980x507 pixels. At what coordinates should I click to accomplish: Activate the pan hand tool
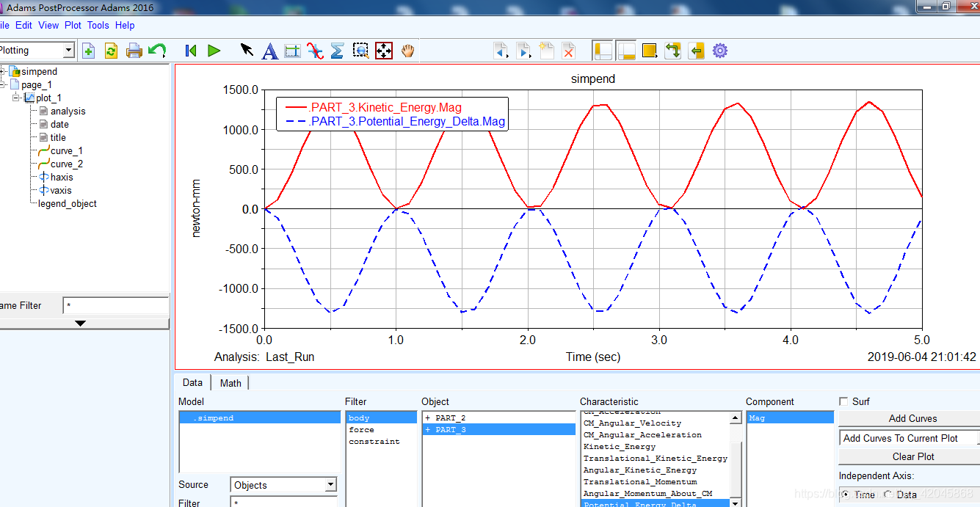pos(407,51)
